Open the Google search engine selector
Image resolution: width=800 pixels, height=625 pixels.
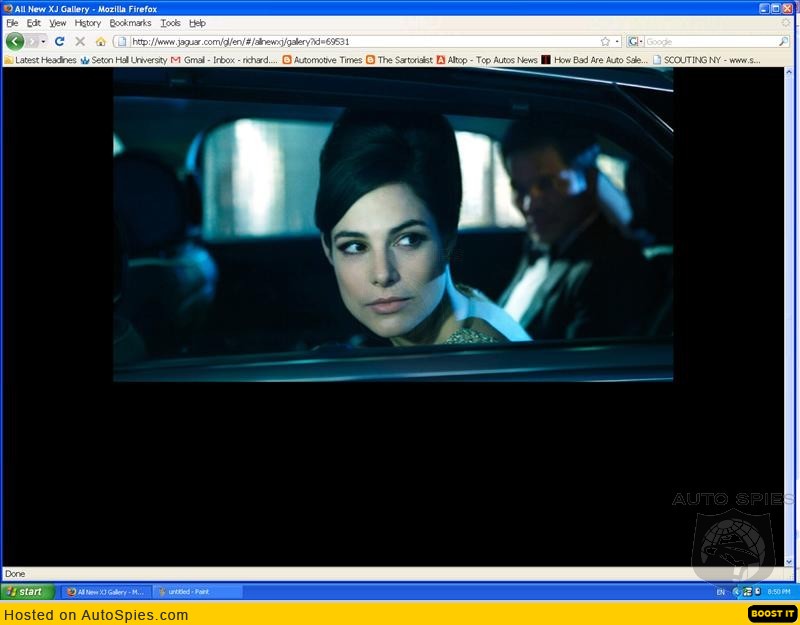[635, 41]
